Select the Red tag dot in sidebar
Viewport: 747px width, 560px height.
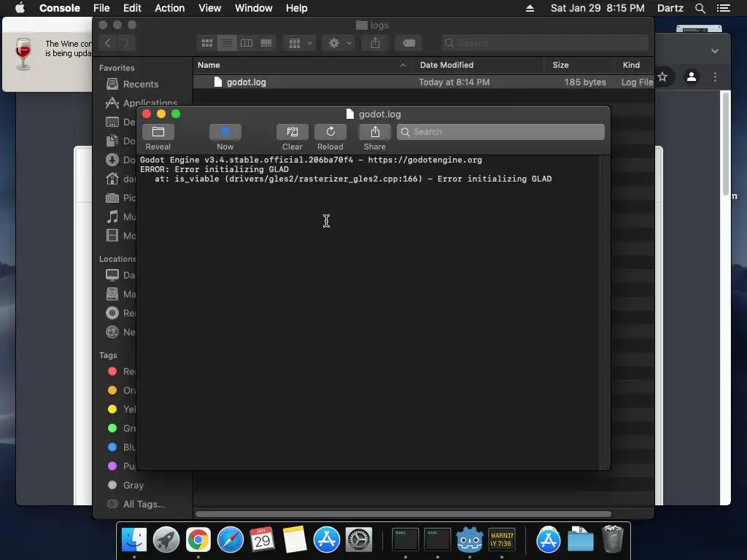pos(112,371)
